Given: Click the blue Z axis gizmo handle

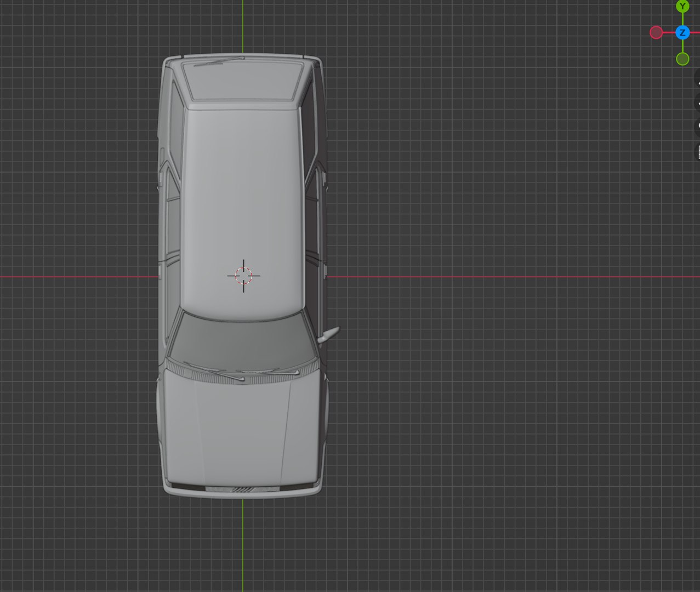Looking at the screenshot, I should click(x=682, y=33).
